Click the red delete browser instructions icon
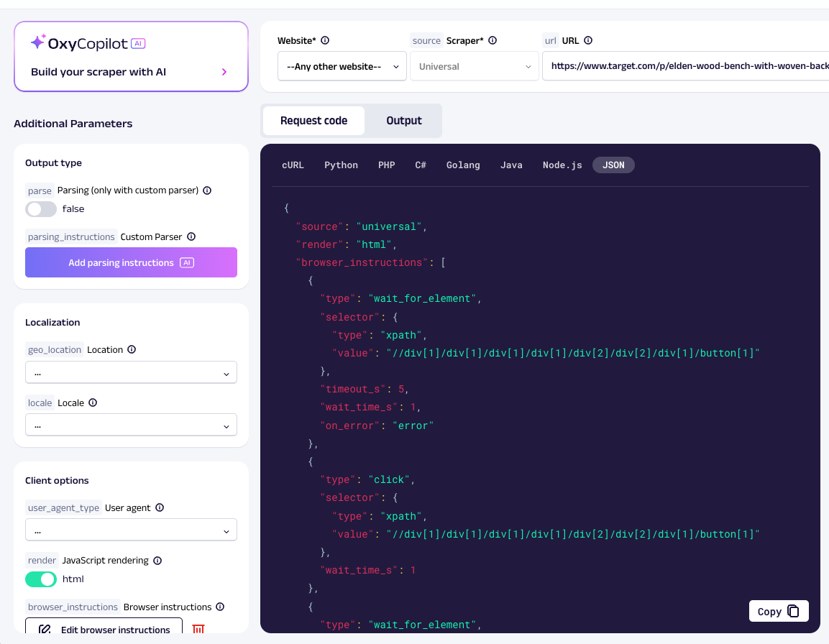Image resolution: width=829 pixels, height=644 pixels. 198,629
